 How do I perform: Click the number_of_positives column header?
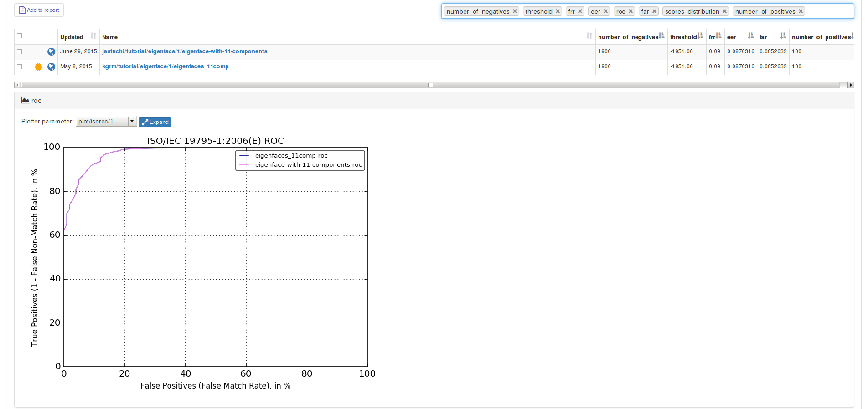tap(821, 37)
